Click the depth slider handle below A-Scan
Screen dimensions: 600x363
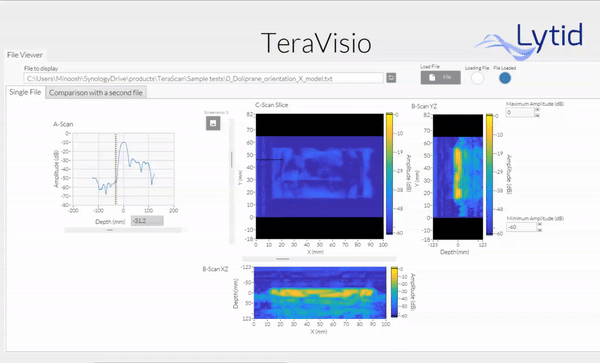tap(110, 230)
